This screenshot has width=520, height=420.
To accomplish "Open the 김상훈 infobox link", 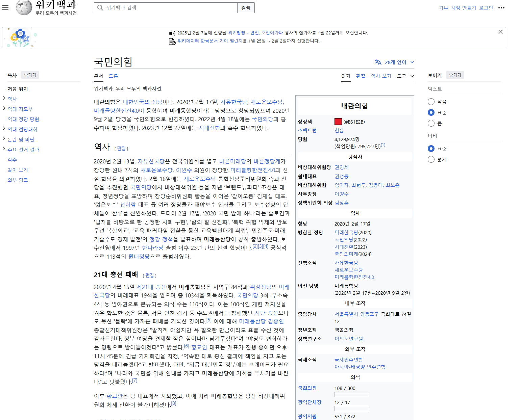I will (x=342, y=203).
